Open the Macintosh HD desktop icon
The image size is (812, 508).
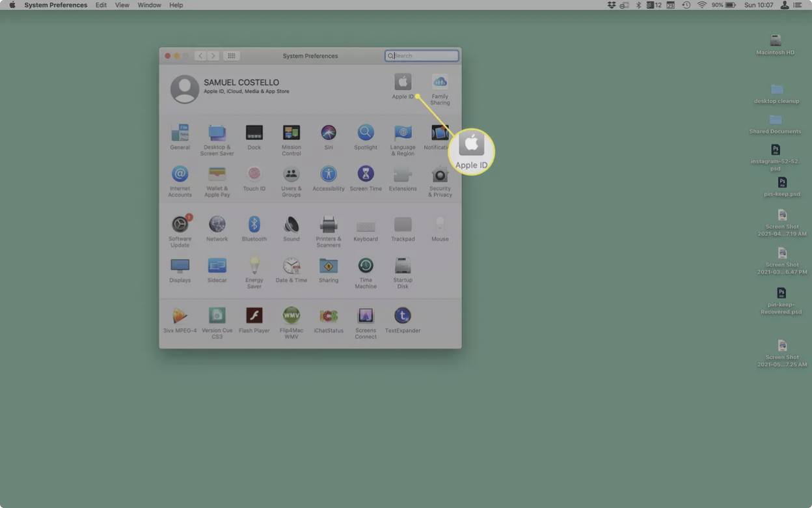[x=774, y=39]
